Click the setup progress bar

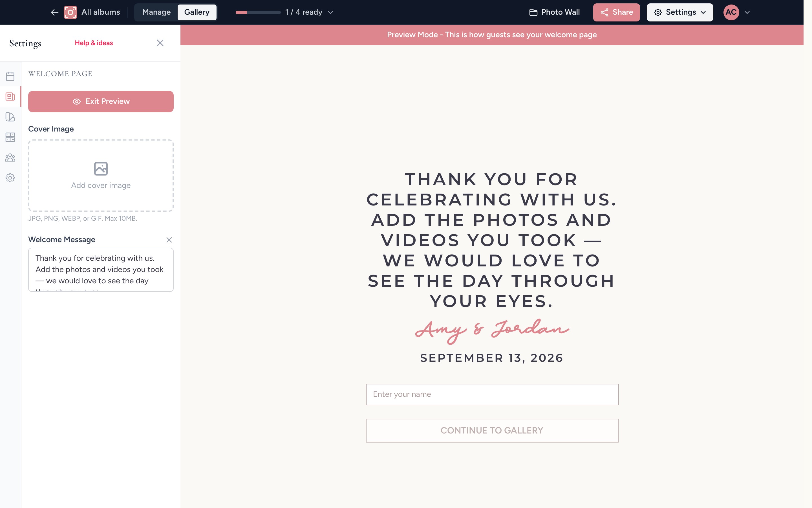click(x=258, y=12)
